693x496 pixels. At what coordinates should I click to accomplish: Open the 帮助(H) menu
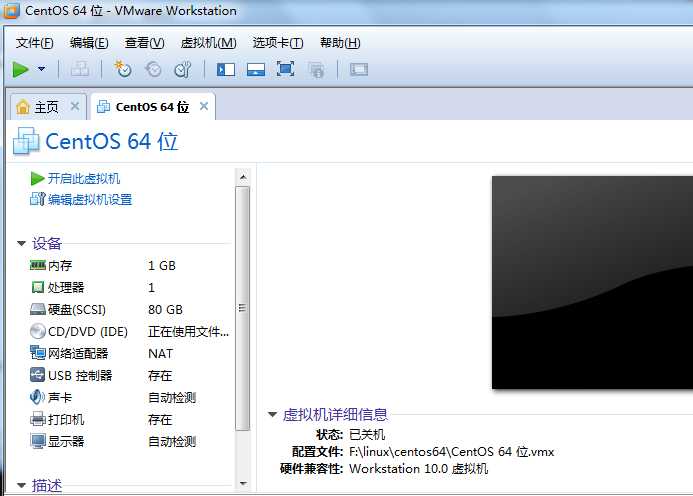pyautogui.click(x=340, y=43)
